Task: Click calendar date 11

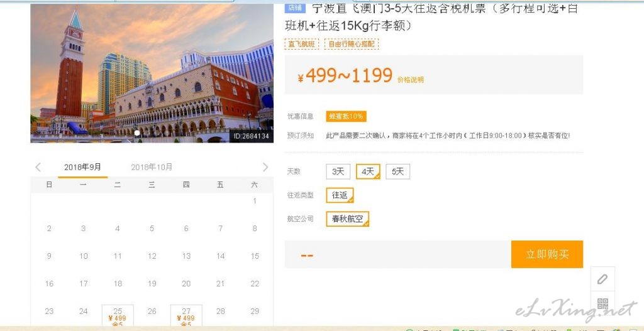Action: pyautogui.click(x=118, y=256)
